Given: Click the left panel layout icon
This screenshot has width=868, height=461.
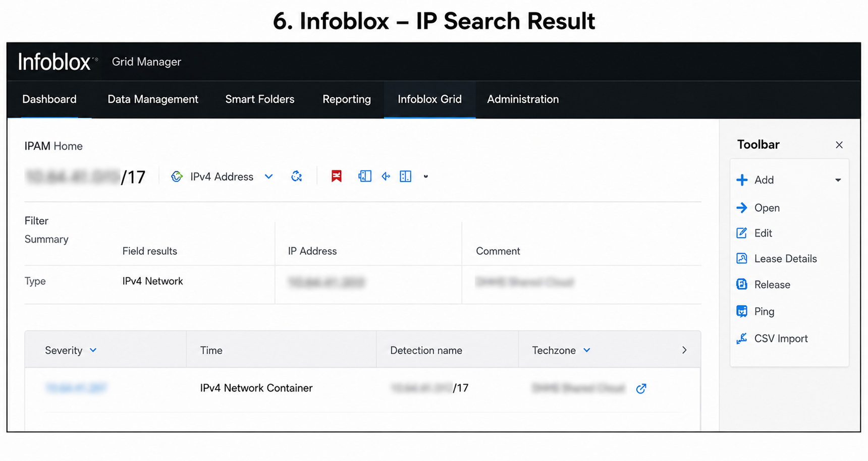Looking at the screenshot, I should (x=365, y=176).
